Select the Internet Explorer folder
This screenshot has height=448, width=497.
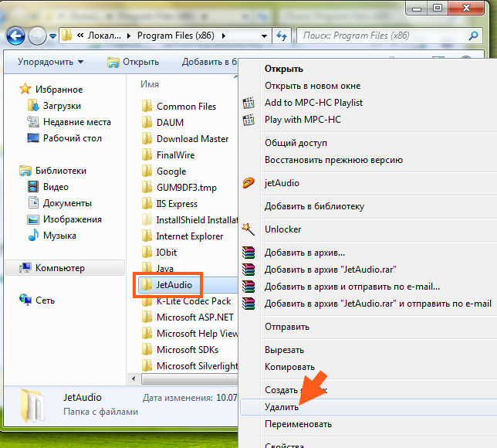[183, 236]
